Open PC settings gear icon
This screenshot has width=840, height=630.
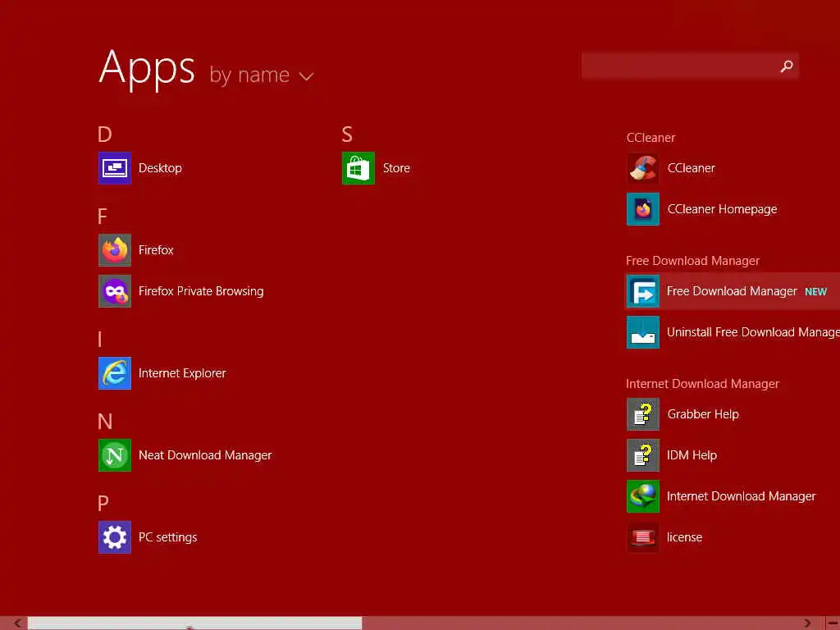point(115,537)
